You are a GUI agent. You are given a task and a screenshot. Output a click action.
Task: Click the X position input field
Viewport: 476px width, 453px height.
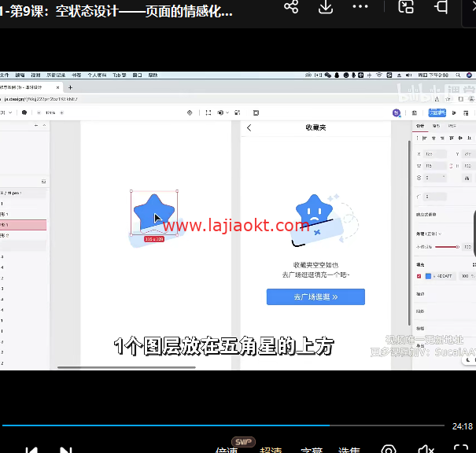point(435,154)
